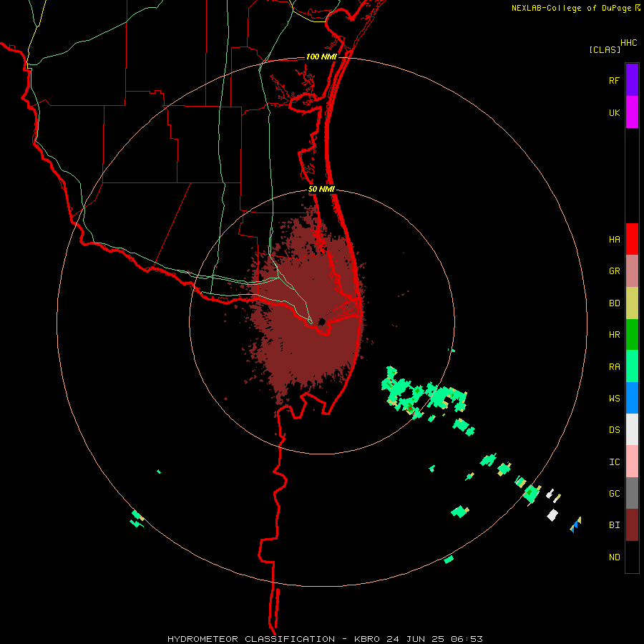Select the GR pink legend swatch
Screen dimensions: 644x644
click(x=632, y=271)
